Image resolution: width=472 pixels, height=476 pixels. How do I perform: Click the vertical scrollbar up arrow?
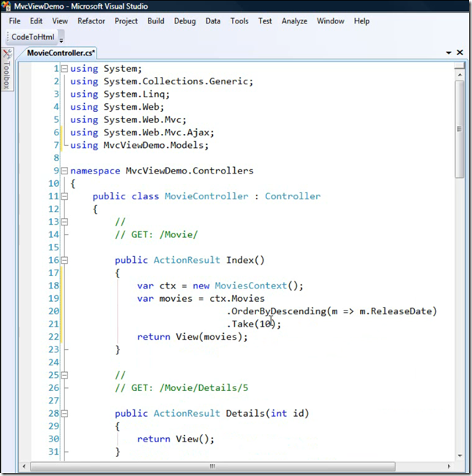coord(460,75)
